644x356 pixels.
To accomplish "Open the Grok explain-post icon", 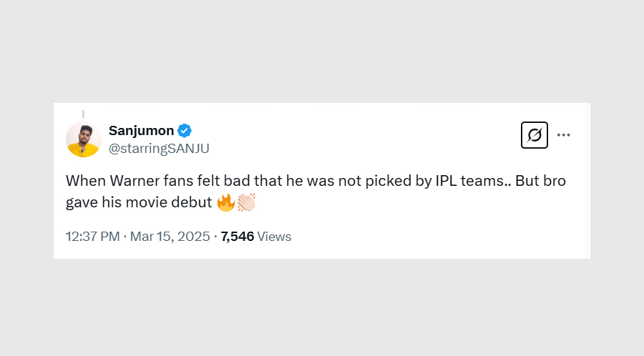I will pos(534,135).
